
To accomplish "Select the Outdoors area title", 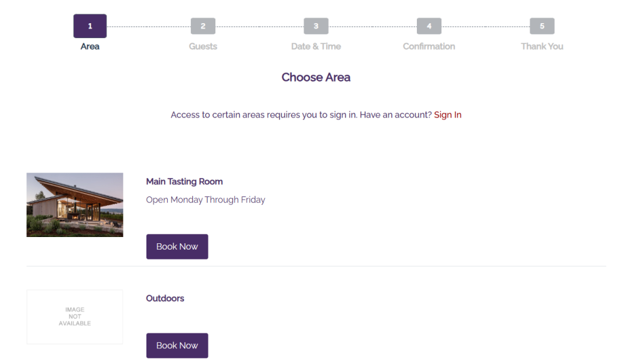I will 165,298.
